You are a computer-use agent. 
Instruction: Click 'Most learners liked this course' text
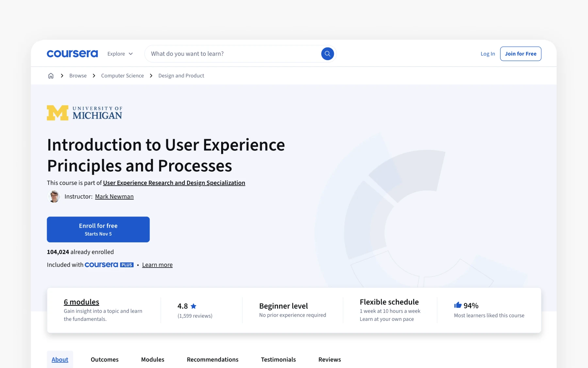[x=489, y=315]
